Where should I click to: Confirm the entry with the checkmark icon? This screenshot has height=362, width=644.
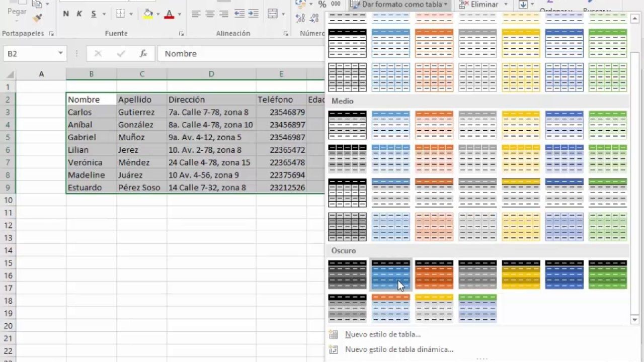[121, 53]
